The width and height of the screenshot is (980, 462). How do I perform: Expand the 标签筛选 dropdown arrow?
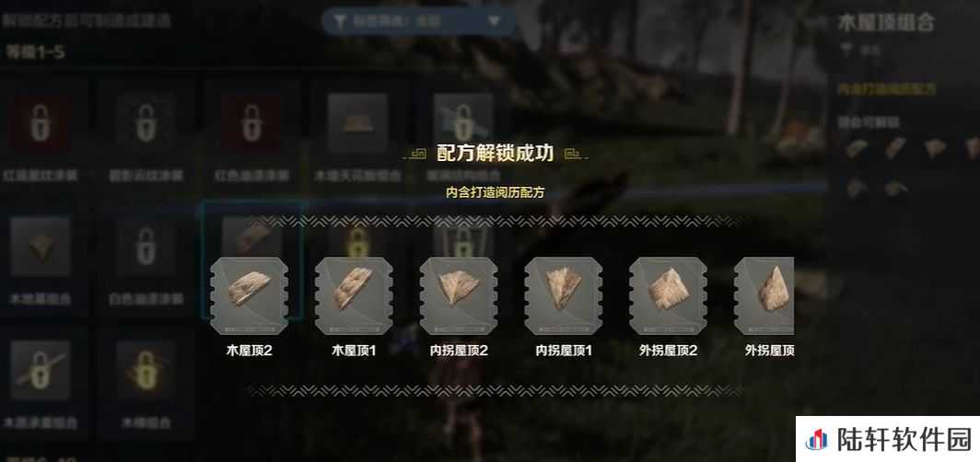point(494,21)
